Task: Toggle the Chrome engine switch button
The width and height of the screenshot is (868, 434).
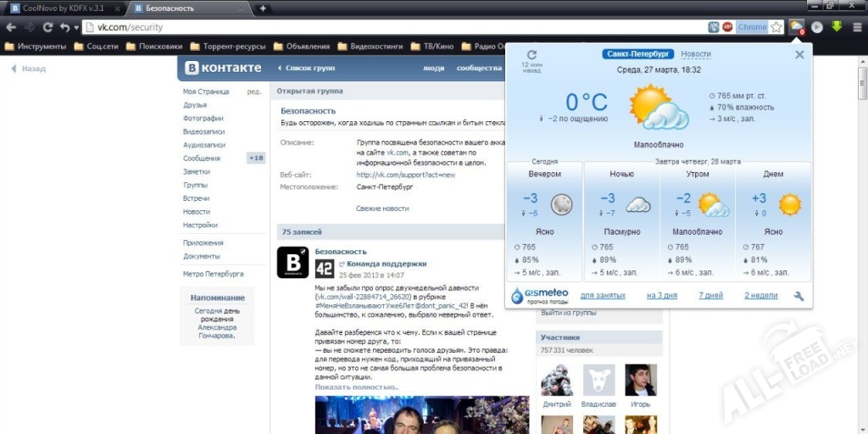Action: 751,27
